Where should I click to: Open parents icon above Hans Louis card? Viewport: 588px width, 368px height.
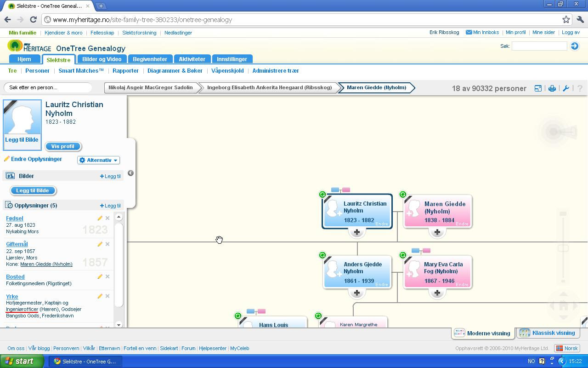click(256, 311)
